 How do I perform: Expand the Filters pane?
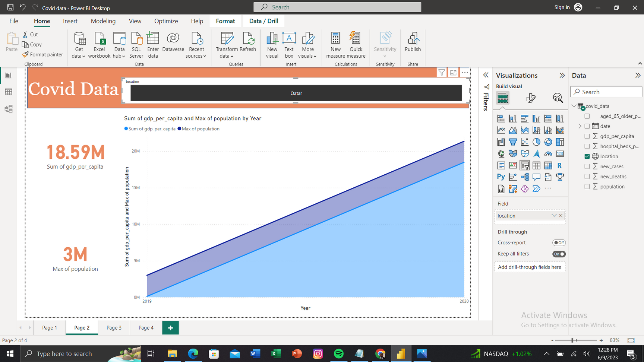[x=486, y=75]
